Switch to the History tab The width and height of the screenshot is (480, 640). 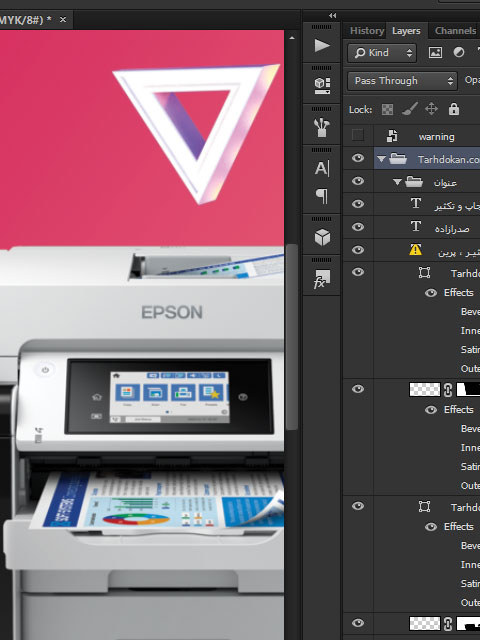click(x=367, y=31)
